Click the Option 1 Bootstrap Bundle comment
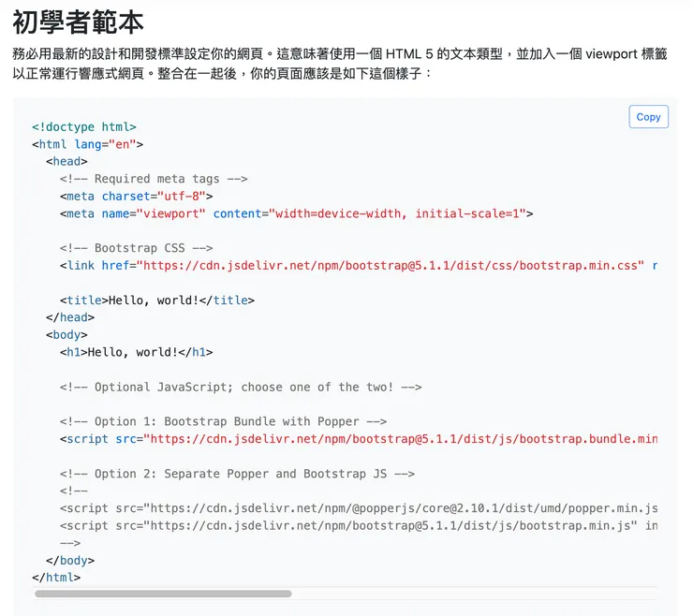Viewport: 693px width, 616px height. [223, 421]
